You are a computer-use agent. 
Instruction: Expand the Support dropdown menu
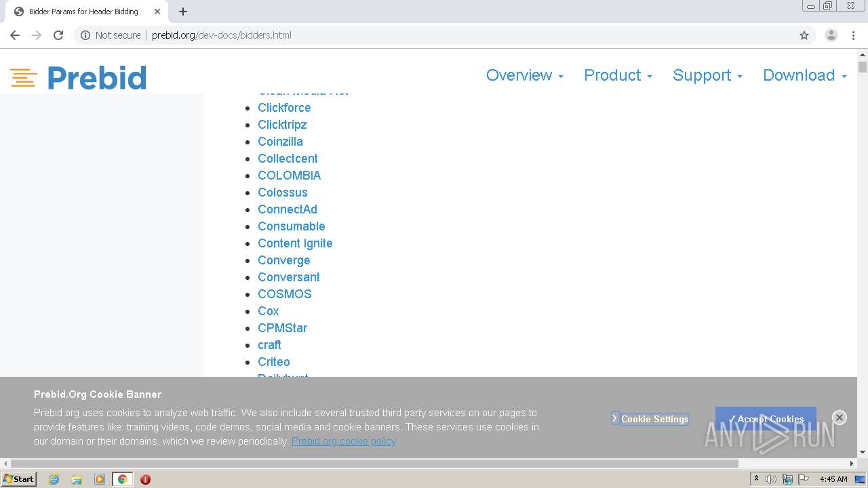pos(707,75)
